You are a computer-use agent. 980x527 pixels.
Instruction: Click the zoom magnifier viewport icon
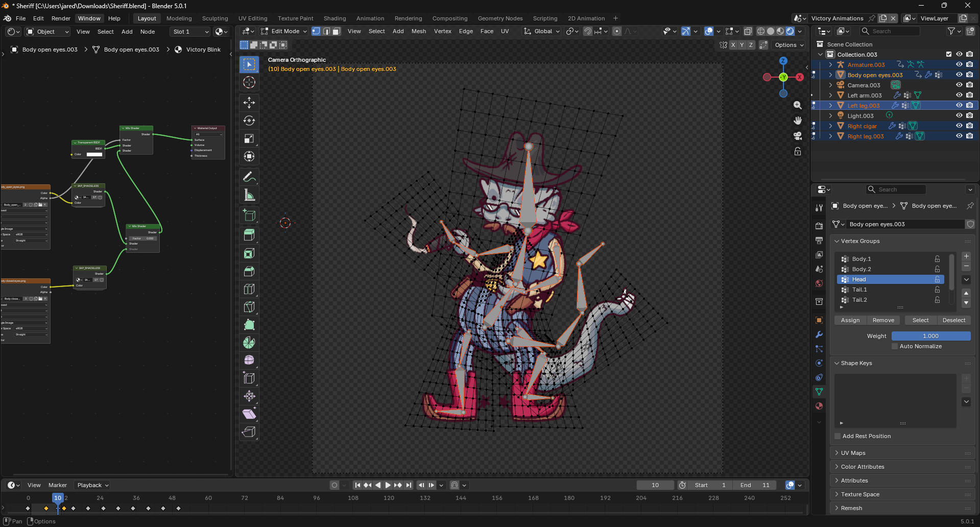(x=798, y=105)
